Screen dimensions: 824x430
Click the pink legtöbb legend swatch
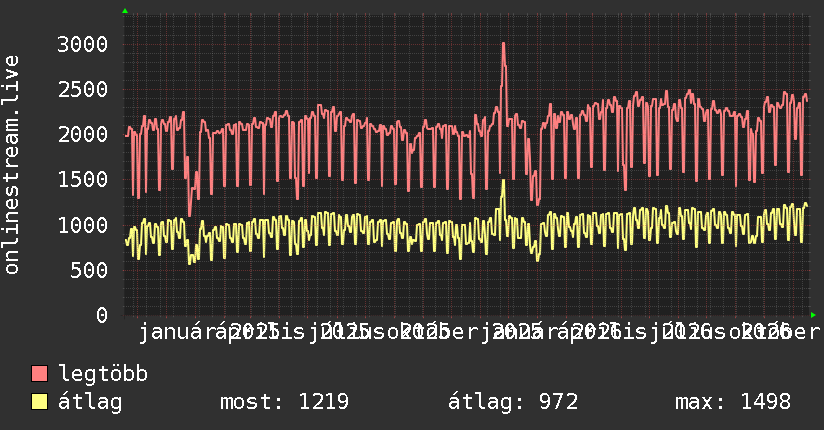coord(39,374)
